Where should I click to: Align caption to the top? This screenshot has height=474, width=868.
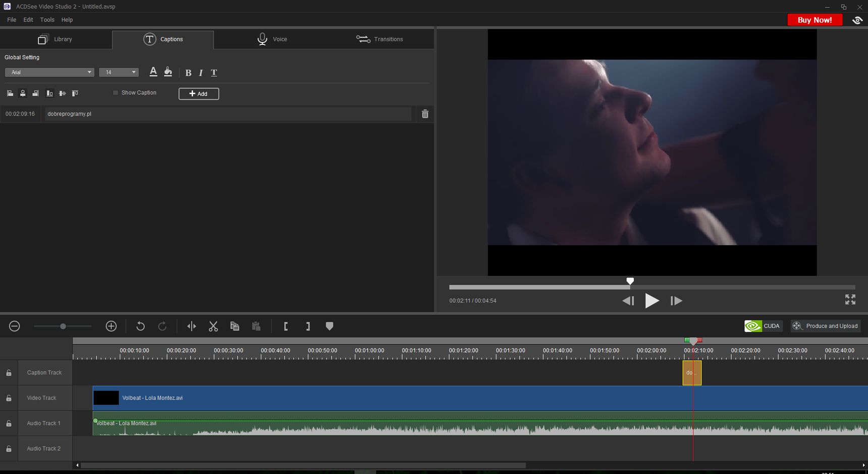click(75, 93)
